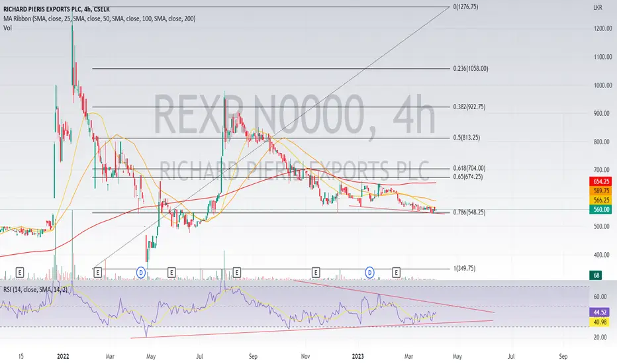Click the 20.00 RSI axis label
The width and height of the screenshot is (617, 364).
[x=600, y=337]
